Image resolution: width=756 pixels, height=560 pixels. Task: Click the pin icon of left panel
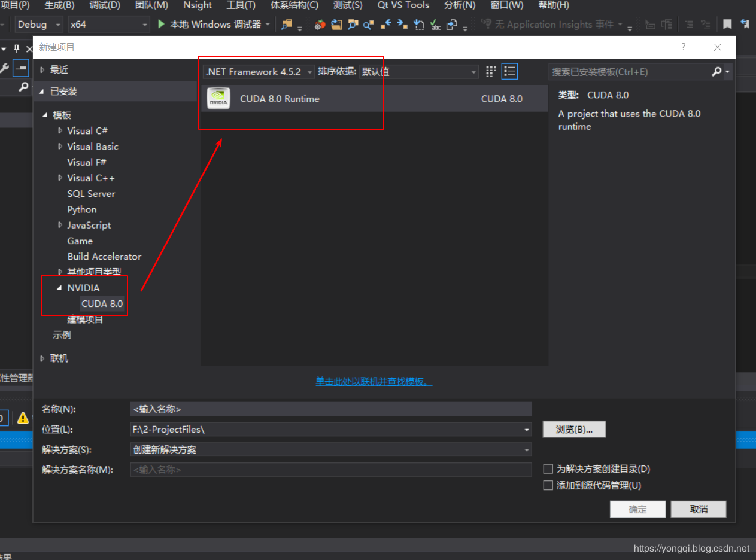[x=17, y=49]
